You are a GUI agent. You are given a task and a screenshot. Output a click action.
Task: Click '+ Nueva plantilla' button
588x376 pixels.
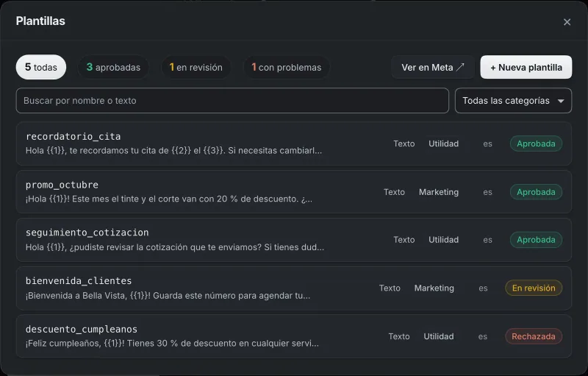tap(526, 67)
